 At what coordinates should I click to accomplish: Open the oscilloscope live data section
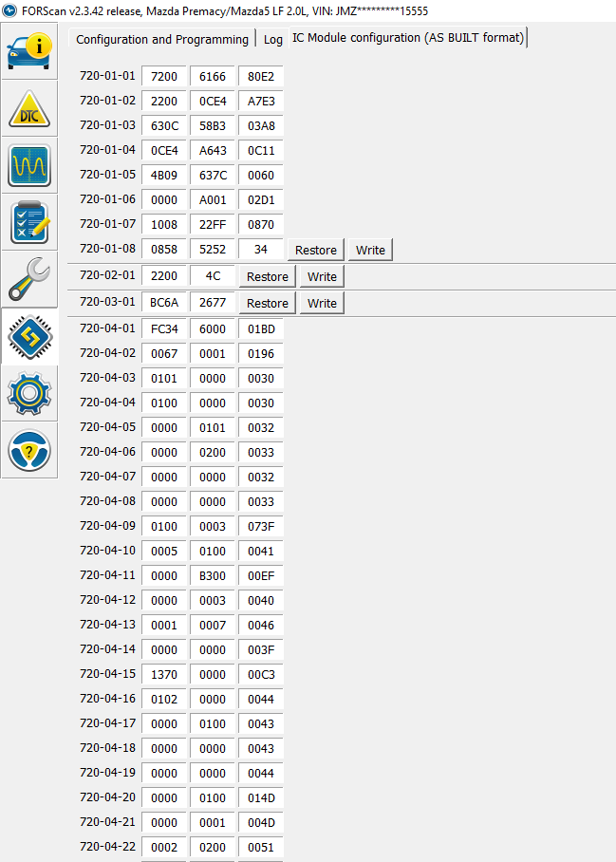(x=29, y=165)
